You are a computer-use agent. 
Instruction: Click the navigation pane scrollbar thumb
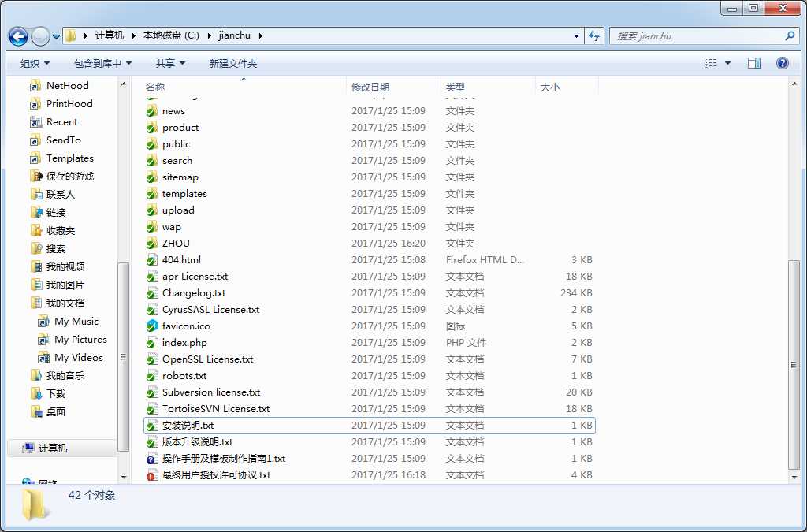click(x=123, y=356)
